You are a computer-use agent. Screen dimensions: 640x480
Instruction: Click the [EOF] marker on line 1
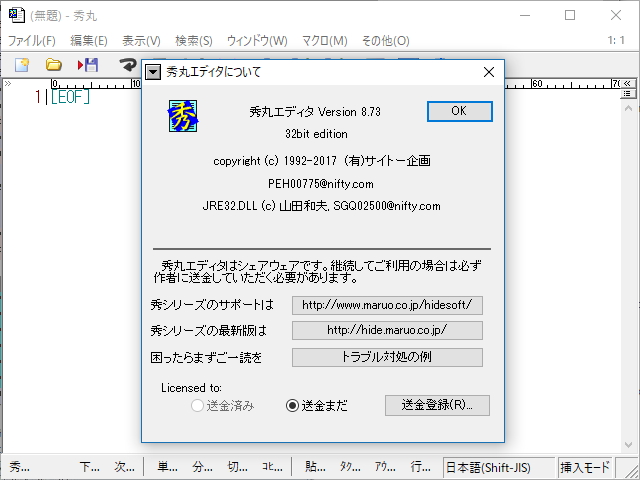pyautogui.click(x=70, y=97)
